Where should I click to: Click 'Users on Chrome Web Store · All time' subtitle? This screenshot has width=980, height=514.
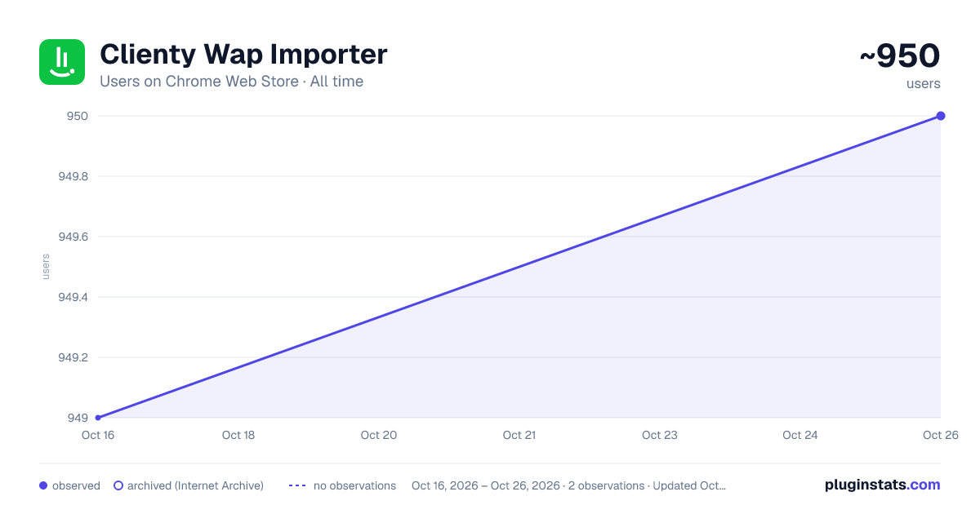[x=231, y=82]
